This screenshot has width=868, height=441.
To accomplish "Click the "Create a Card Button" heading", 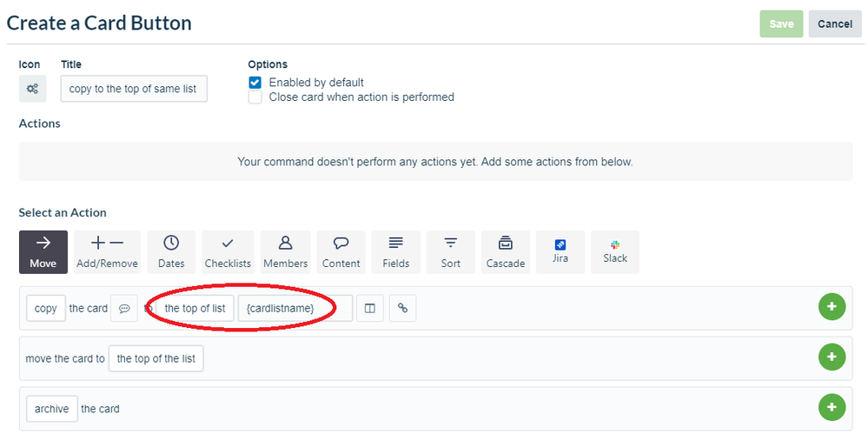I will 99,23.
